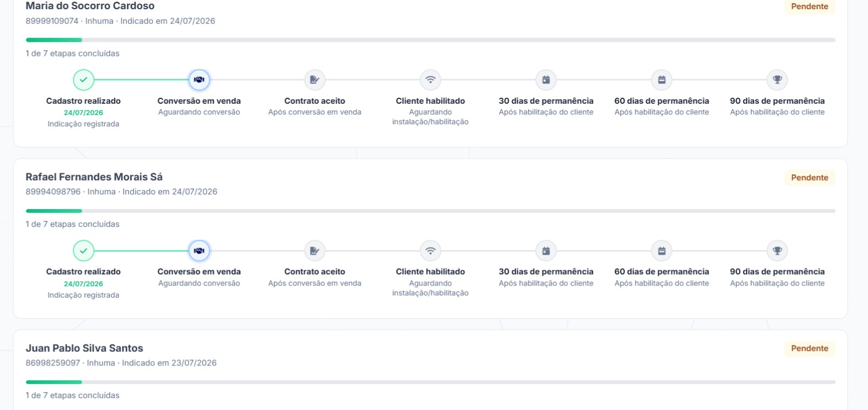This screenshot has width=868, height=410.
Task: Click Rafael's Cliente habilitado wifi icon
Action: [x=430, y=251]
